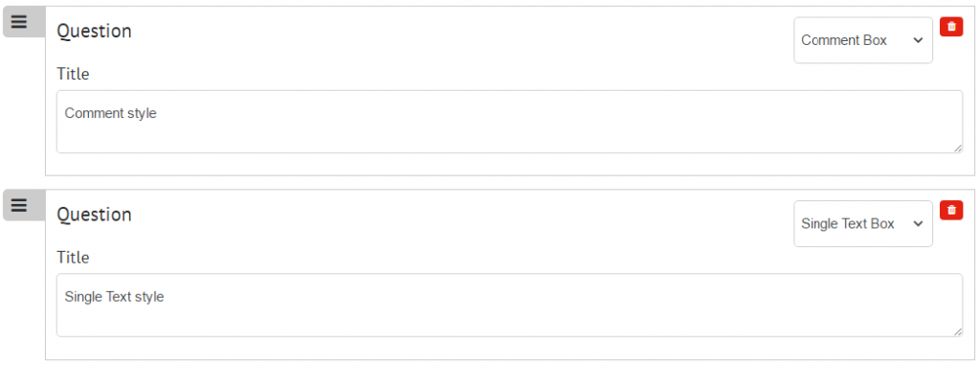Click the Title label above Single Text style
Viewport: 980px width, 366px height.
point(73,257)
